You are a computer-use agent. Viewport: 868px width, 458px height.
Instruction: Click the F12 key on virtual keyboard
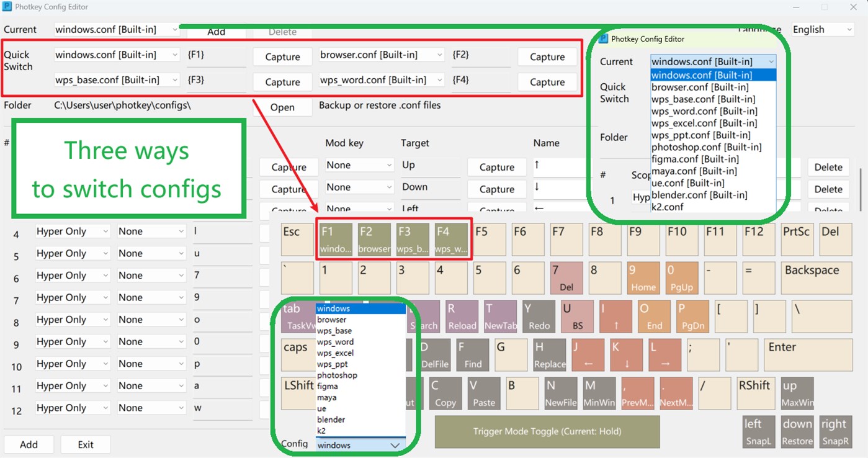pyautogui.click(x=759, y=240)
